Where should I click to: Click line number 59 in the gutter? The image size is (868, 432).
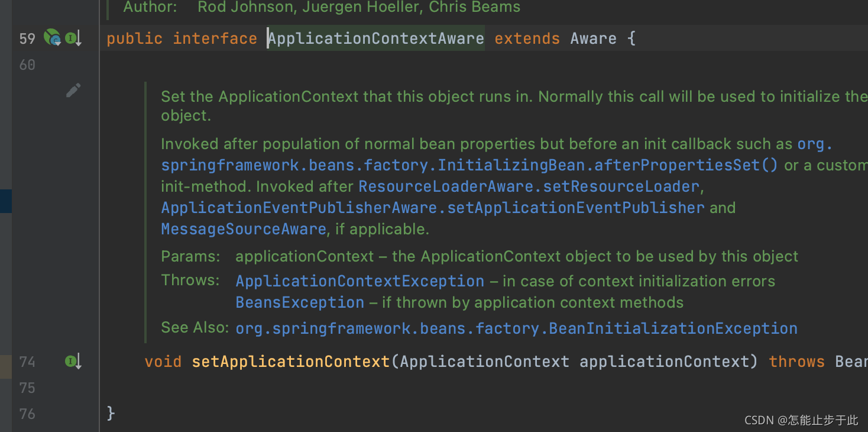tap(28, 39)
